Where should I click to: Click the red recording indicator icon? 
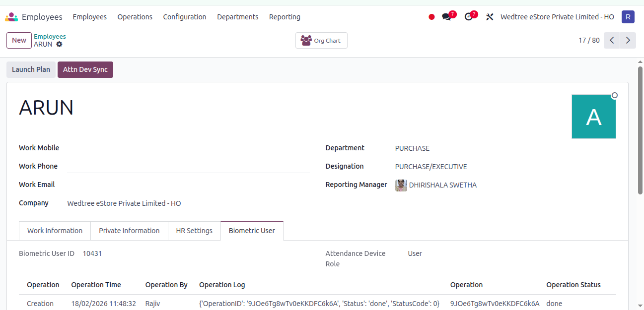pos(431,17)
